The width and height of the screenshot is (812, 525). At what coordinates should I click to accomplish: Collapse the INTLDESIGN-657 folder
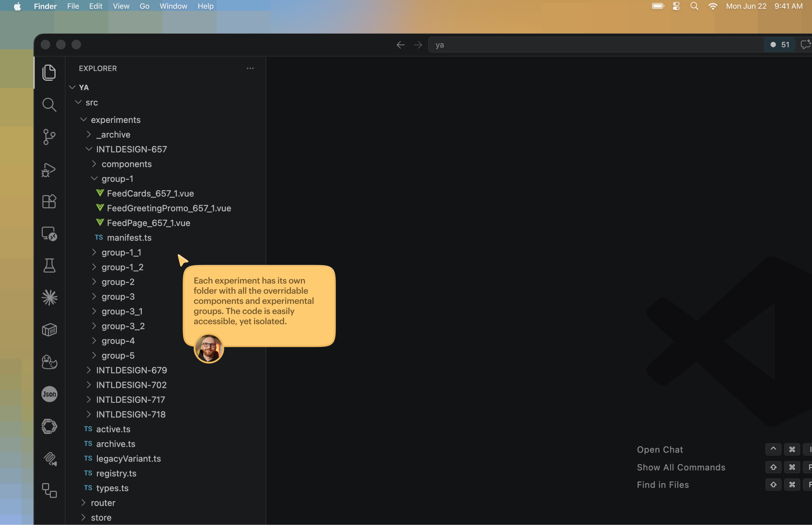tap(131, 149)
